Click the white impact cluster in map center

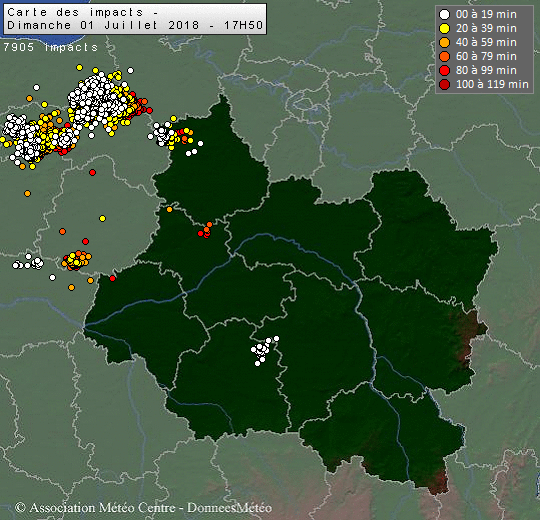pos(263,350)
